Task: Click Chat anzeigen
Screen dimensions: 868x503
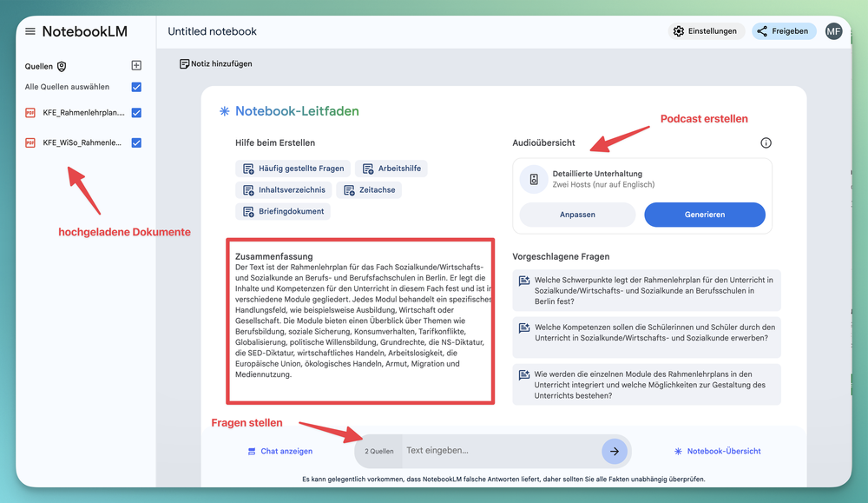Action: point(280,451)
